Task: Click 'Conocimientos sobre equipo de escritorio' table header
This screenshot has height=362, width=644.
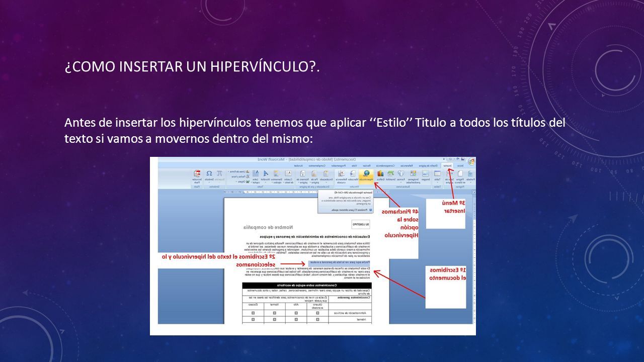Action: point(307,286)
